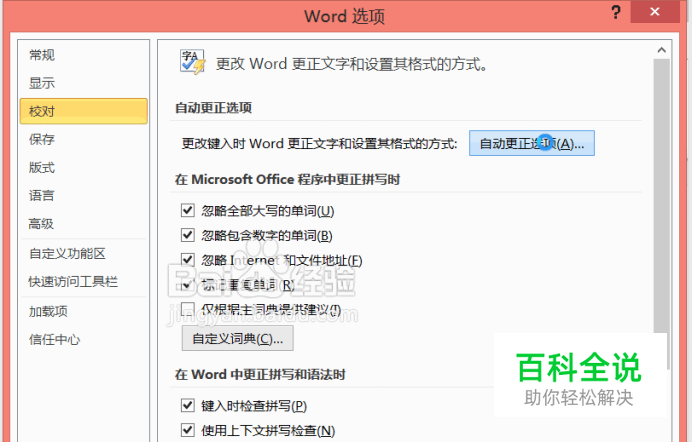The height and width of the screenshot is (442, 692).
Task: Click the 自动更正选项(A)... button
Action: [532, 143]
